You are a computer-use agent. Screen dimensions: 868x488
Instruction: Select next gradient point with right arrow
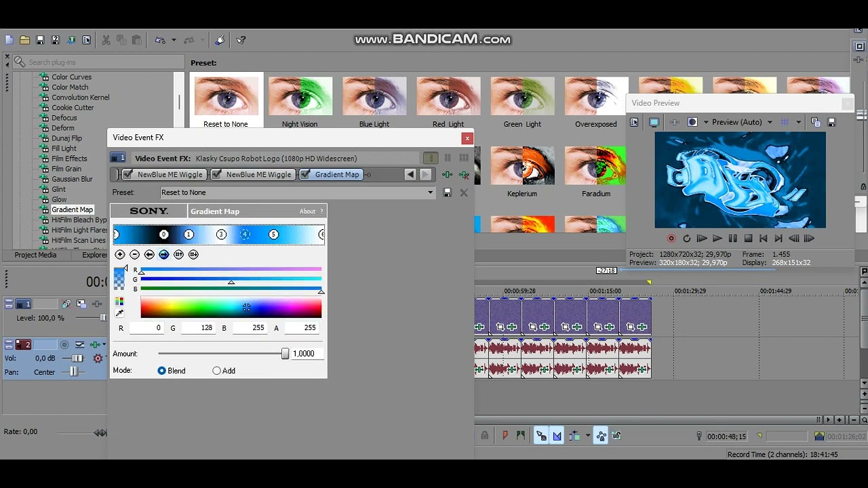click(164, 254)
